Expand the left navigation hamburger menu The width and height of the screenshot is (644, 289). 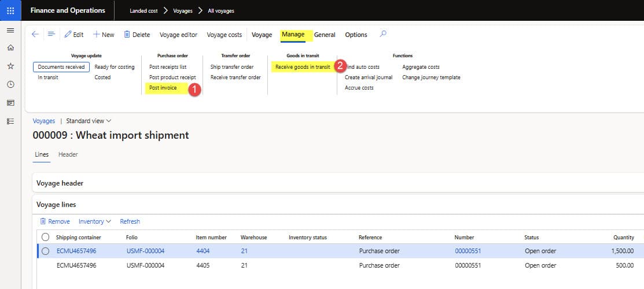tap(10, 30)
